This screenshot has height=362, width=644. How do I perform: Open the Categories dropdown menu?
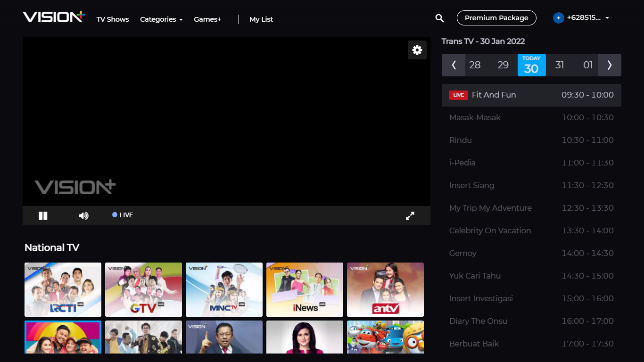pyautogui.click(x=161, y=19)
